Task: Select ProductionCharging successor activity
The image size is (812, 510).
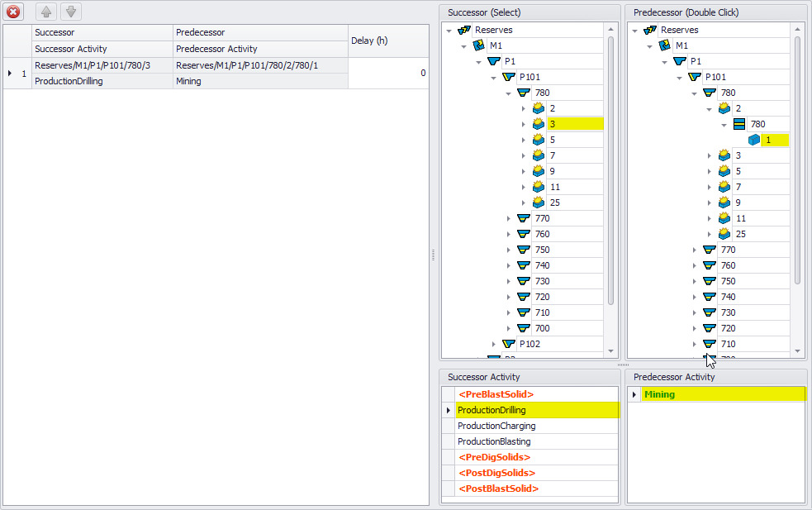Action: [496, 426]
